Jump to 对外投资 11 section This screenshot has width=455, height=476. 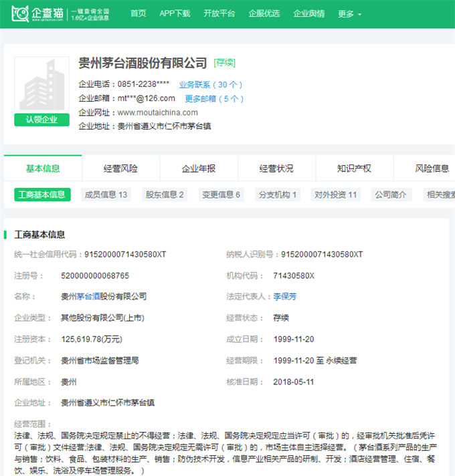coord(336,195)
